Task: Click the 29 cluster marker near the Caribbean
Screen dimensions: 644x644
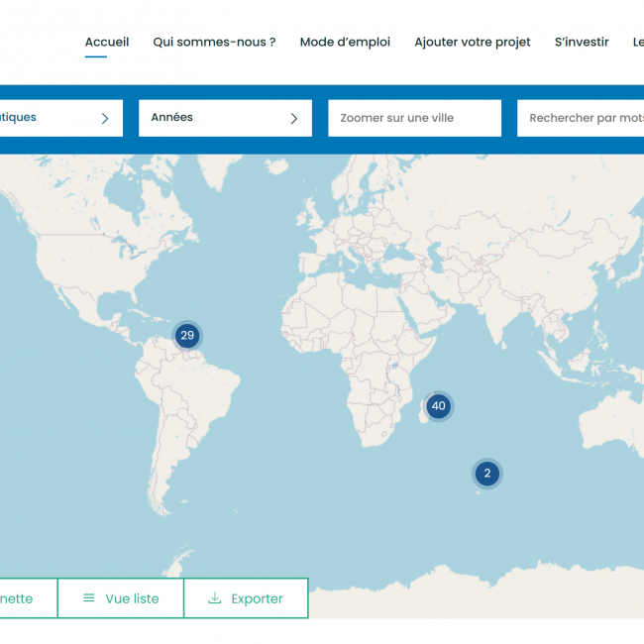Action: click(187, 336)
